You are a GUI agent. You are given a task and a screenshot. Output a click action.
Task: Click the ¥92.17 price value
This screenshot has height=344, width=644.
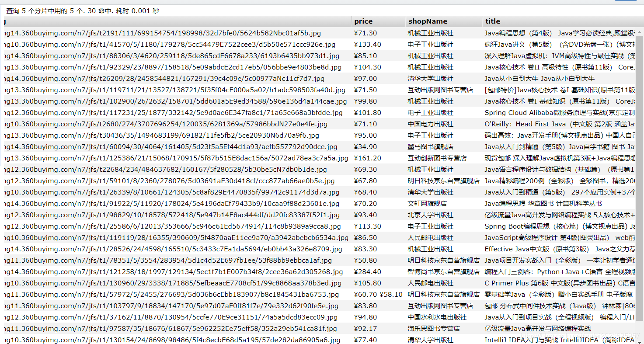366,329
